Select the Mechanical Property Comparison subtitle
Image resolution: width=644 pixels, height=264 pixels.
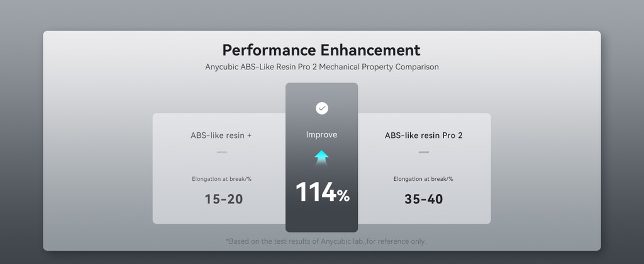point(321,67)
